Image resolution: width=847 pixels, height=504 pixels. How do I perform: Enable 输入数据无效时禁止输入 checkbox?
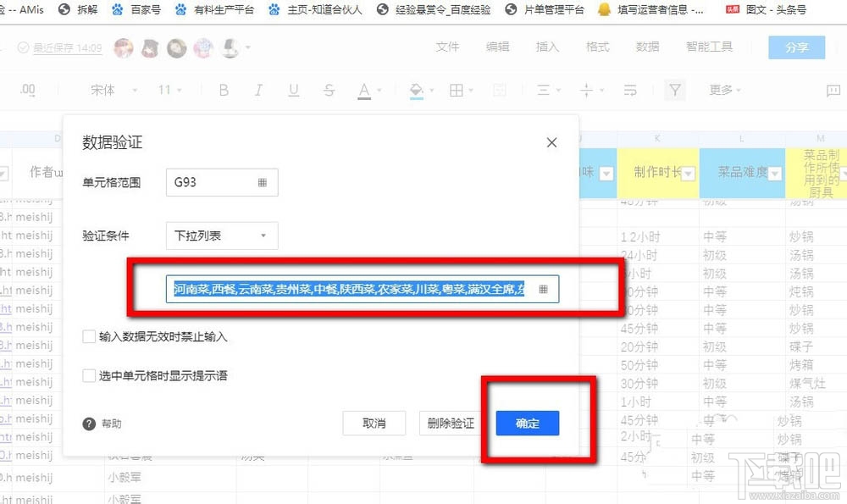tap(89, 335)
